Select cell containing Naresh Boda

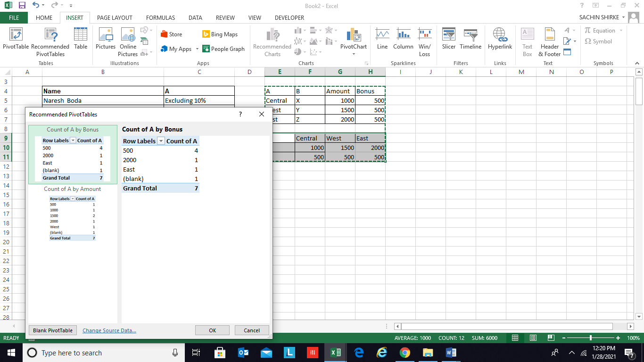(x=103, y=100)
